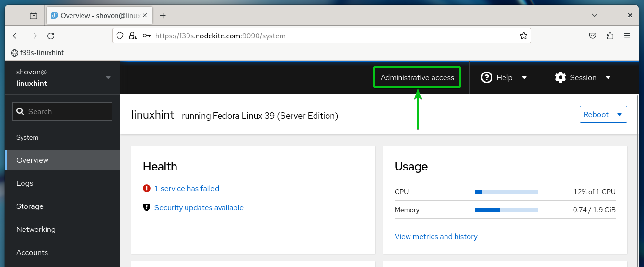View site security lock information
This screenshot has height=267, width=644.
[133, 36]
